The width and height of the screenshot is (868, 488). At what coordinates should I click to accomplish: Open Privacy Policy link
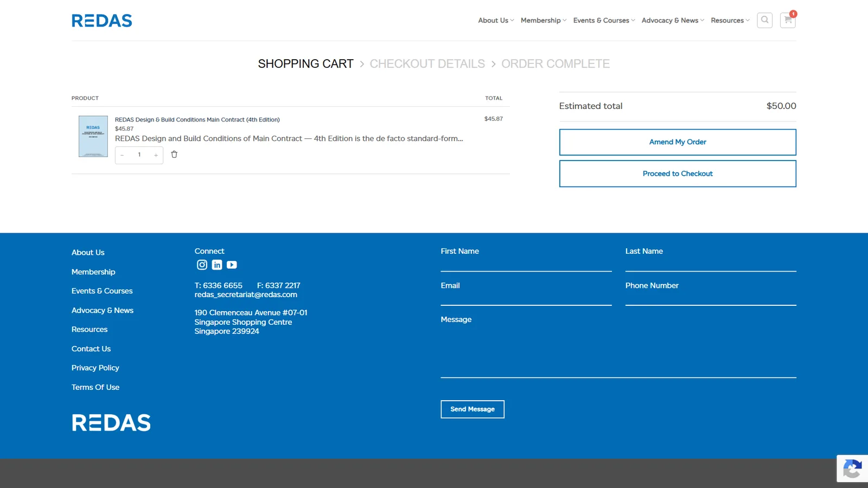[95, 368]
